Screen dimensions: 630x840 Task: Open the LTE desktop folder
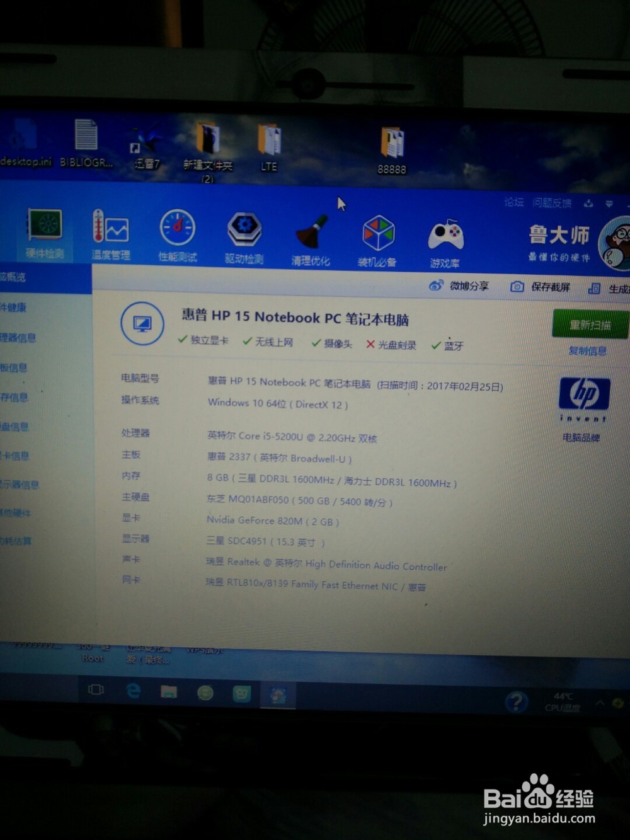coord(269,148)
